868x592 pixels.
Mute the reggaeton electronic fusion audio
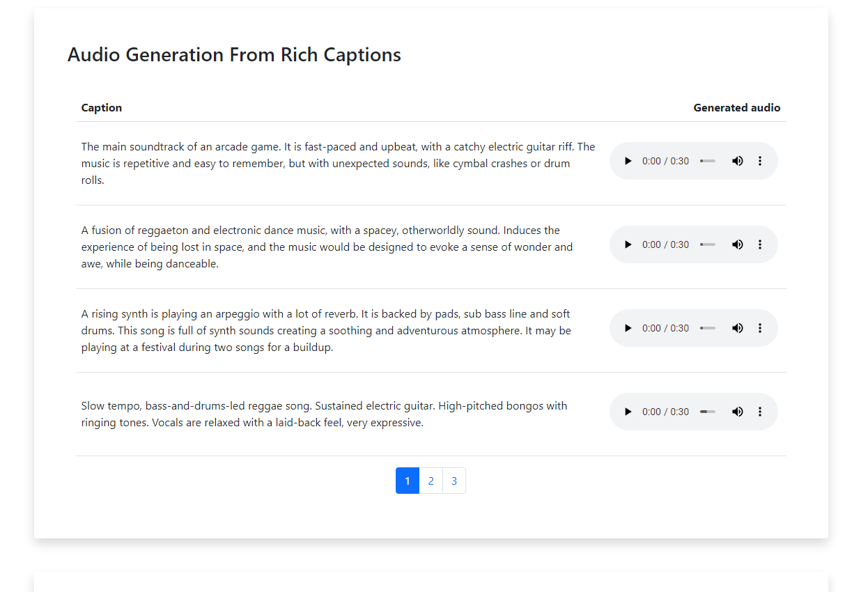(737, 244)
